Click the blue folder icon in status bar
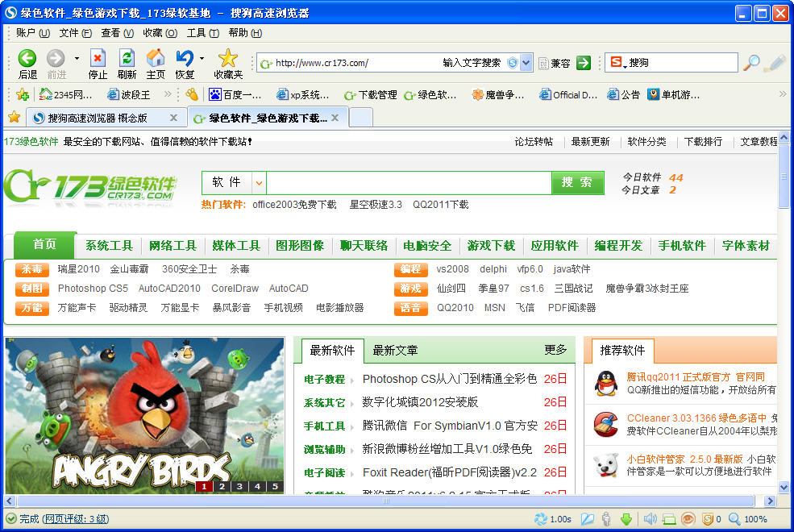Image resolution: width=794 pixels, height=532 pixels. (x=588, y=519)
